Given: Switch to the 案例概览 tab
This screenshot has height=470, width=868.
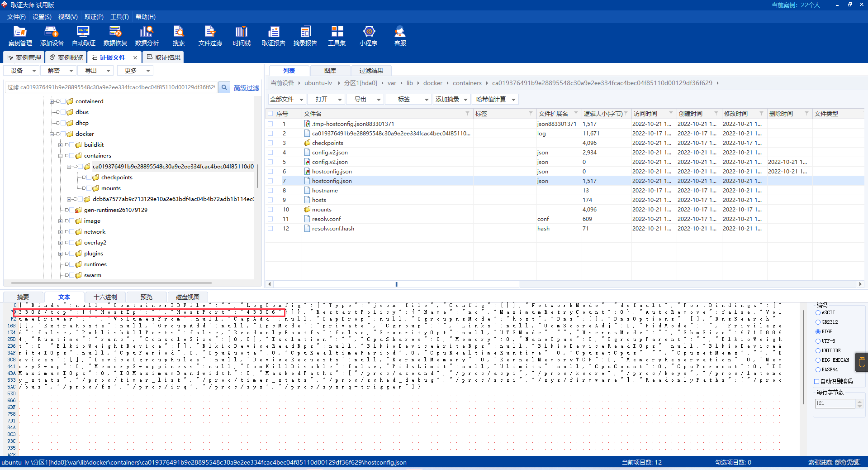Looking at the screenshot, I should (x=66, y=58).
